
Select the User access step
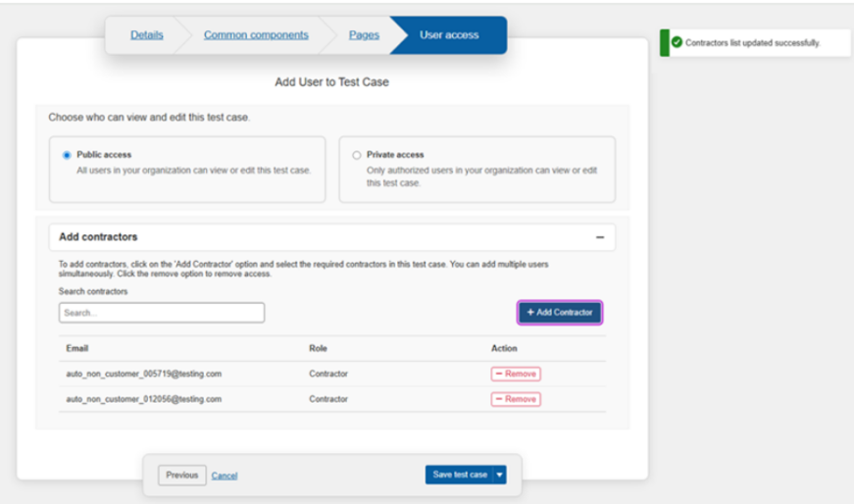coord(449,35)
